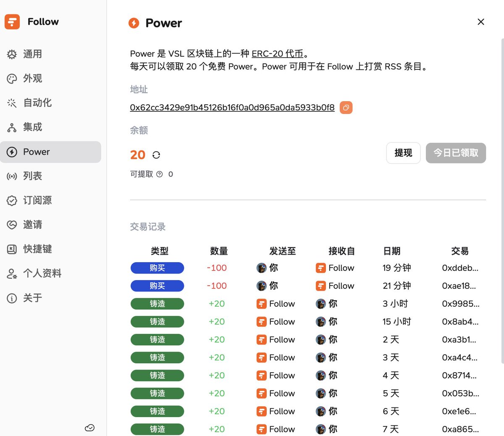Open the wallet address 0x62cc... link
The height and width of the screenshot is (436, 504).
tap(232, 108)
